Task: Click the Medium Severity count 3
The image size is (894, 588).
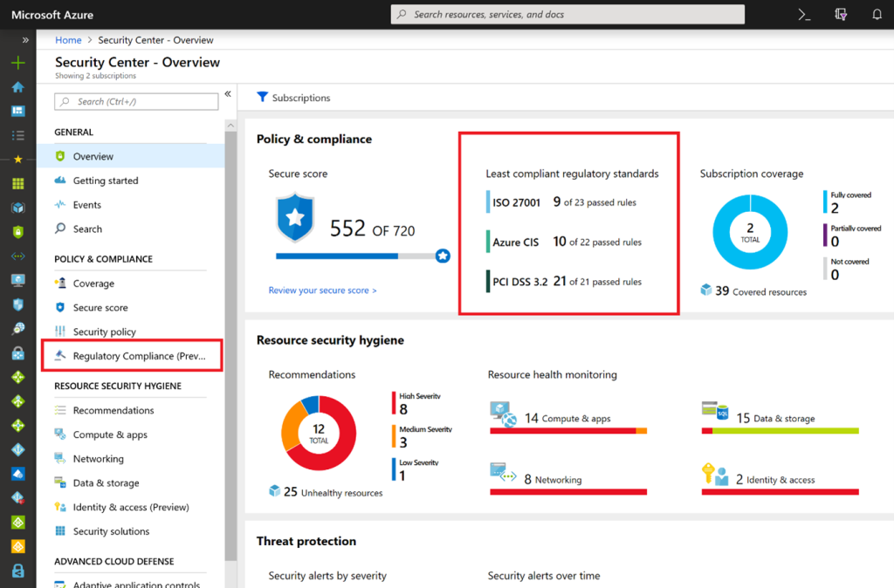Action: point(403,442)
